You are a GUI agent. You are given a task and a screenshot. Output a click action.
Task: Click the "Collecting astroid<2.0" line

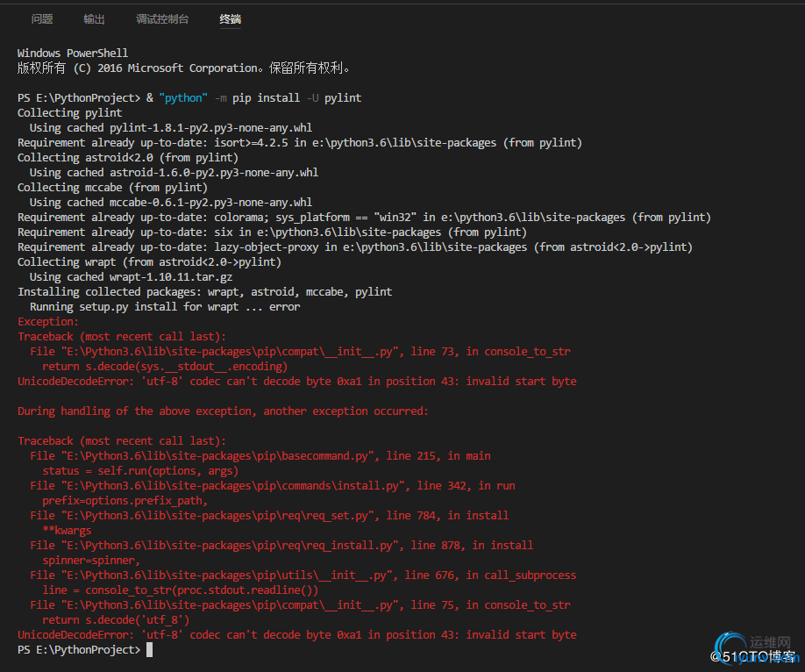[128, 157]
